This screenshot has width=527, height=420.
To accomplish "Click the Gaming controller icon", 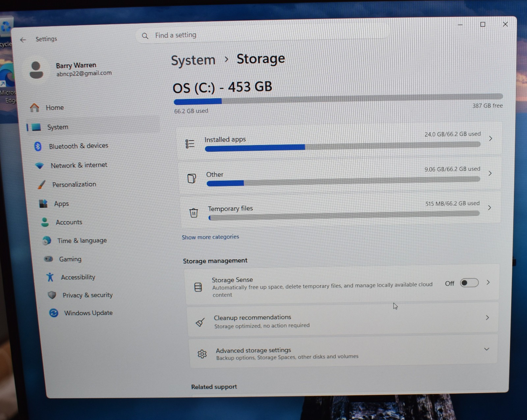I will point(48,259).
